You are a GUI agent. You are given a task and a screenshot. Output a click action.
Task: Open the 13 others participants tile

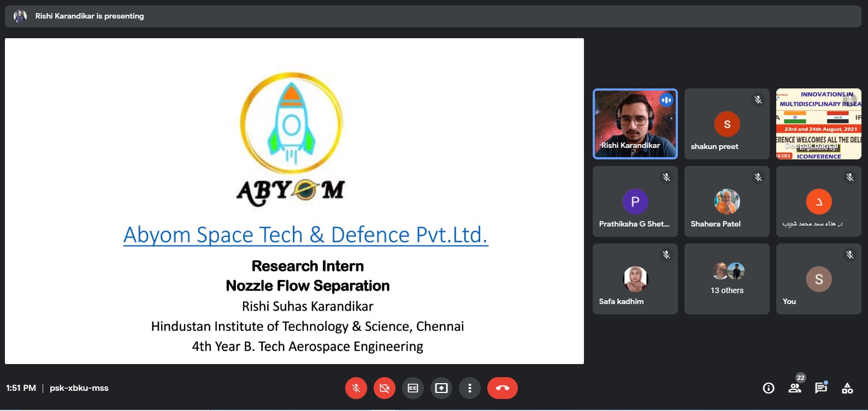click(727, 279)
